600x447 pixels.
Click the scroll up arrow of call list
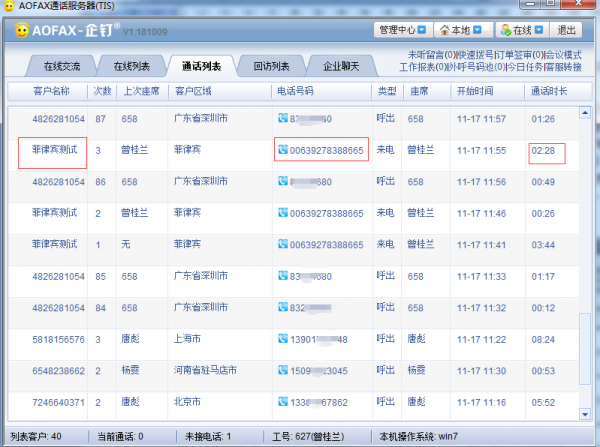(x=585, y=113)
